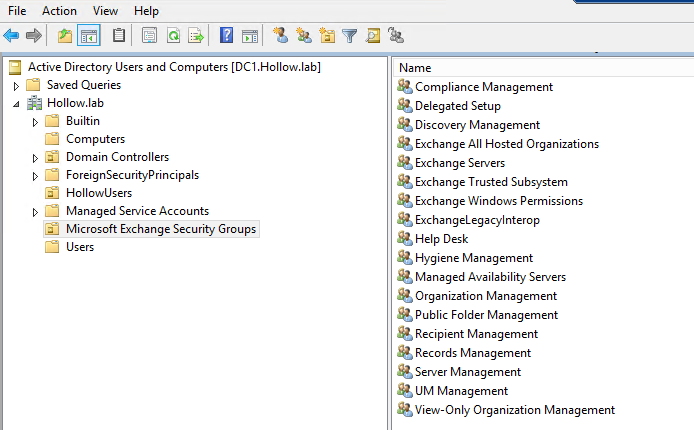The height and width of the screenshot is (430, 694).
Task: Click the Export List toolbar icon
Action: pos(196,36)
